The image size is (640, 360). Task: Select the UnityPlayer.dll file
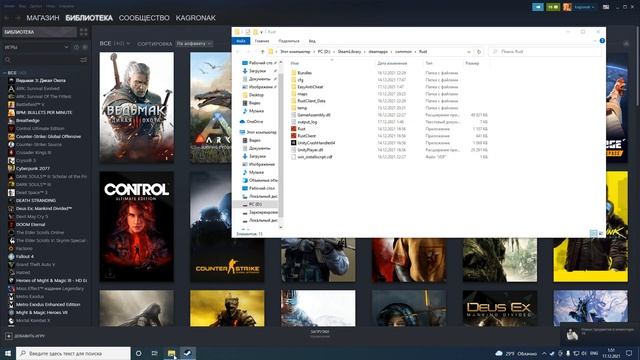(310, 150)
